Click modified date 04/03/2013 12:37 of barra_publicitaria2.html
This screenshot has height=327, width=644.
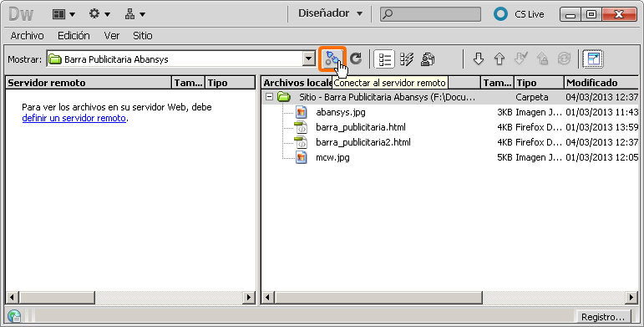click(x=601, y=142)
